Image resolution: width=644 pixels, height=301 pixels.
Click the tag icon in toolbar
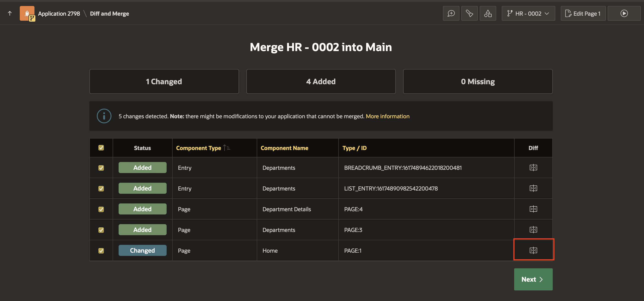tap(469, 14)
